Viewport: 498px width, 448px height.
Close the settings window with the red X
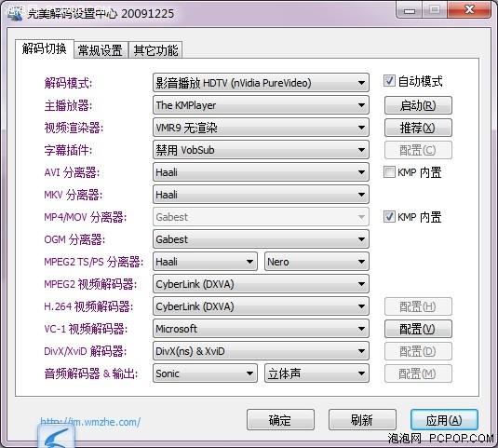tap(469, 10)
